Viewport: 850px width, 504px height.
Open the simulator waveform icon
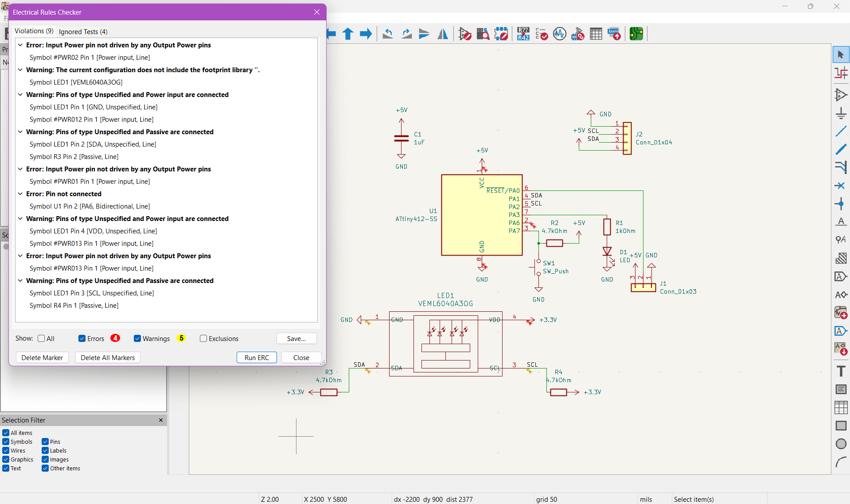coord(559,34)
